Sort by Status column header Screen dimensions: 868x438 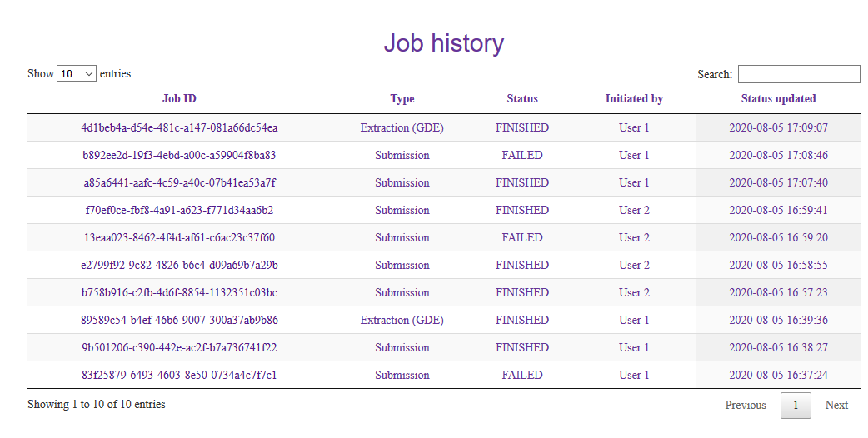[x=522, y=98]
